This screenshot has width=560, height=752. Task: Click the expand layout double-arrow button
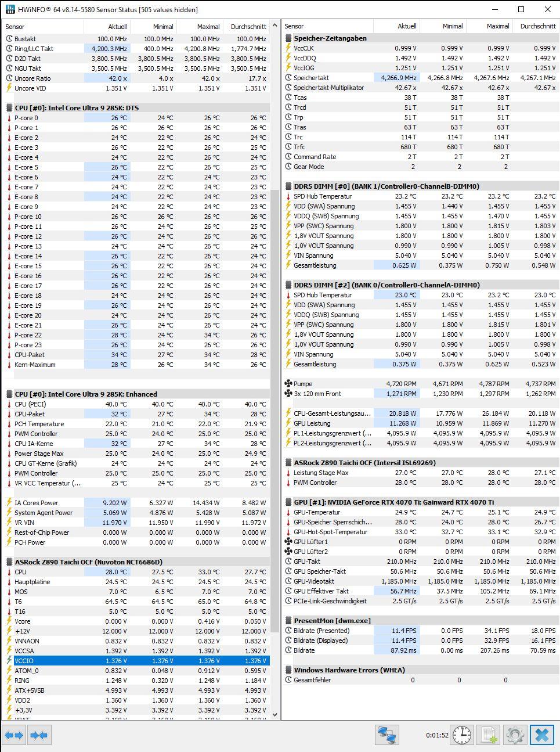coord(14,735)
